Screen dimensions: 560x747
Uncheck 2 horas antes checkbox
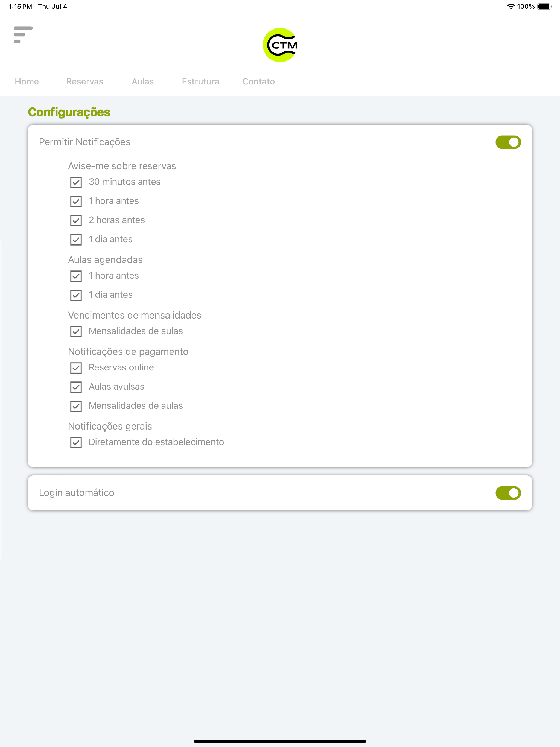click(x=76, y=221)
